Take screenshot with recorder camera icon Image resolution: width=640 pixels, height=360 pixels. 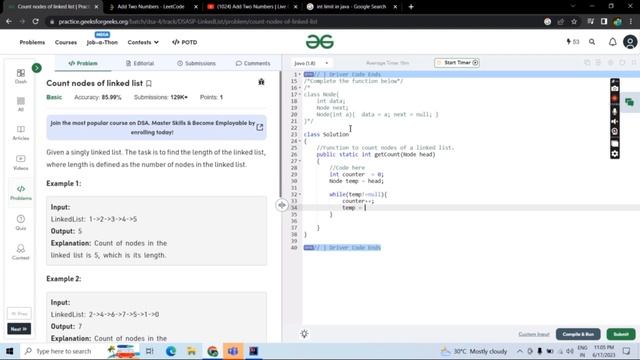pyautogui.click(x=615, y=89)
